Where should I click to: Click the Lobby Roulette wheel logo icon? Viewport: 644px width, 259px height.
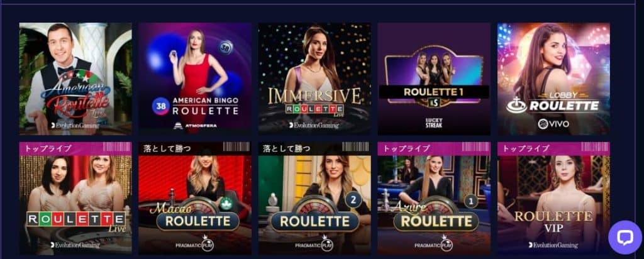pos(516,105)
